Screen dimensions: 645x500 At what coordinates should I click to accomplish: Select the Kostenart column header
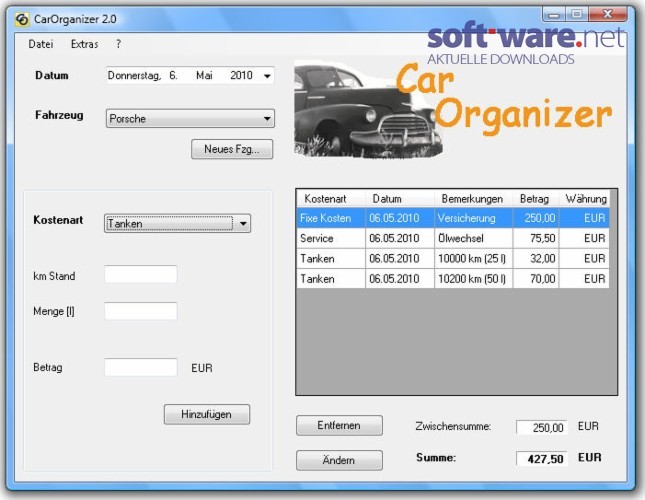331,199
